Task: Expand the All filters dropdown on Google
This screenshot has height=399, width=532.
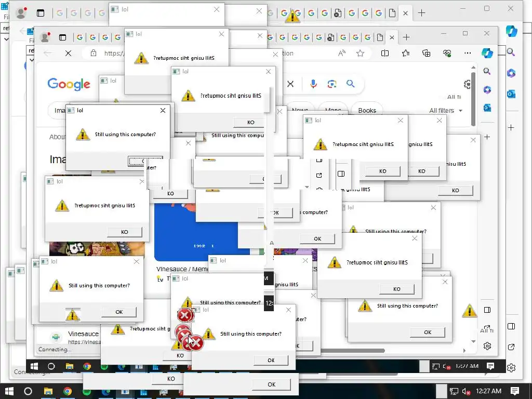Action: [x=445, y=111]
